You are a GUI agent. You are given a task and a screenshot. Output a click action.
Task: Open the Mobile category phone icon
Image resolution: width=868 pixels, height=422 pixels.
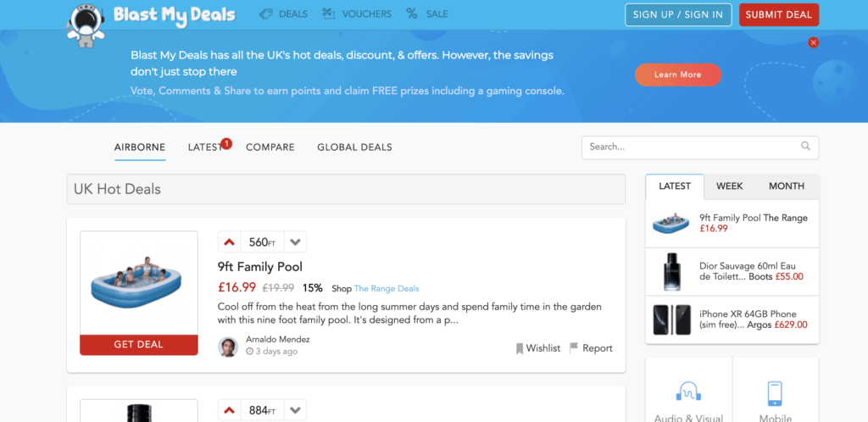tap(776, 393)
